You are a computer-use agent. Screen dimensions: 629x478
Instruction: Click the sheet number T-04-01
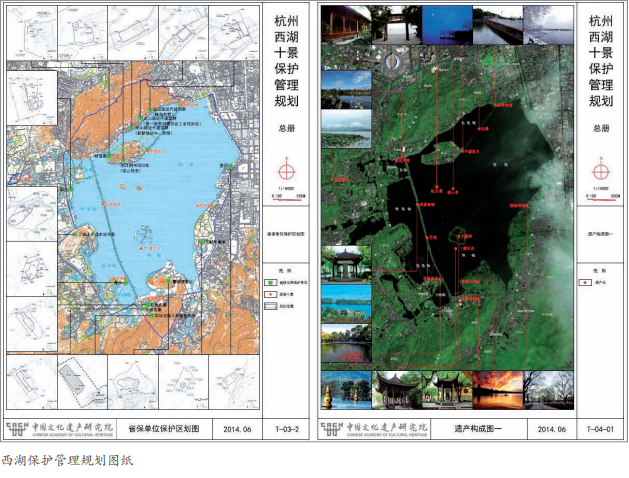601,429
